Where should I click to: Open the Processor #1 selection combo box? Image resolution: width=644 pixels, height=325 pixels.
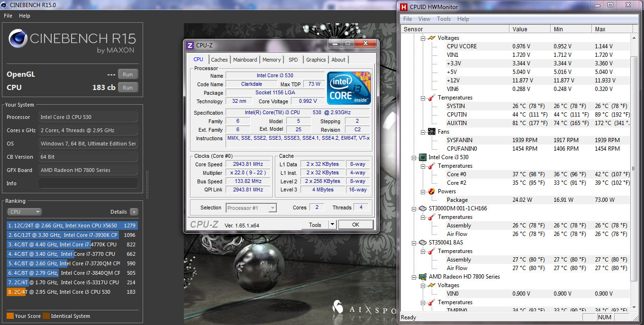(x=251, y=208)
